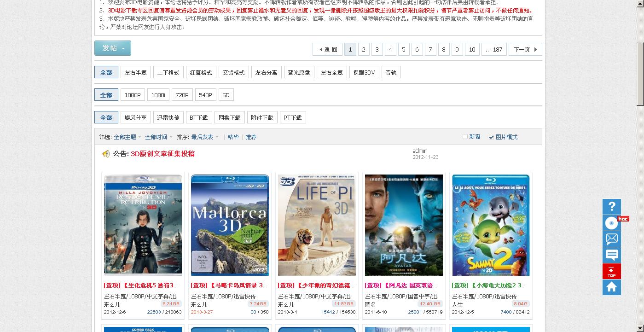Click the 返回 back button
This screenshot has height=332, width=644.
tap(328, 49)
